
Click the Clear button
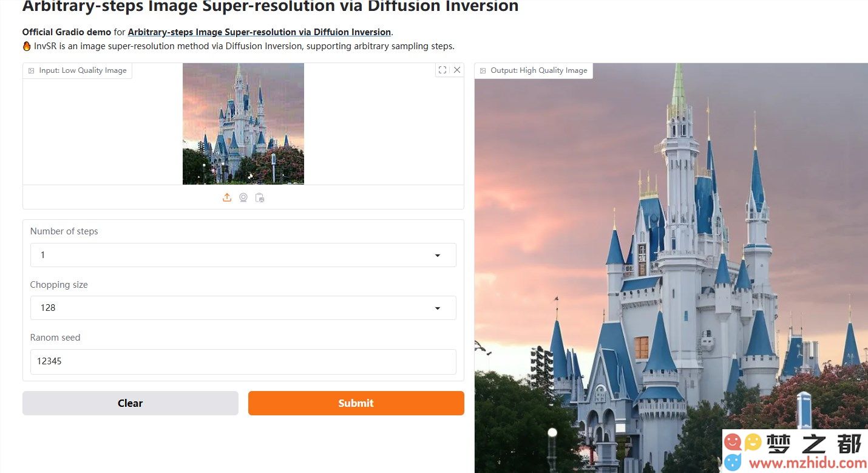131,403
